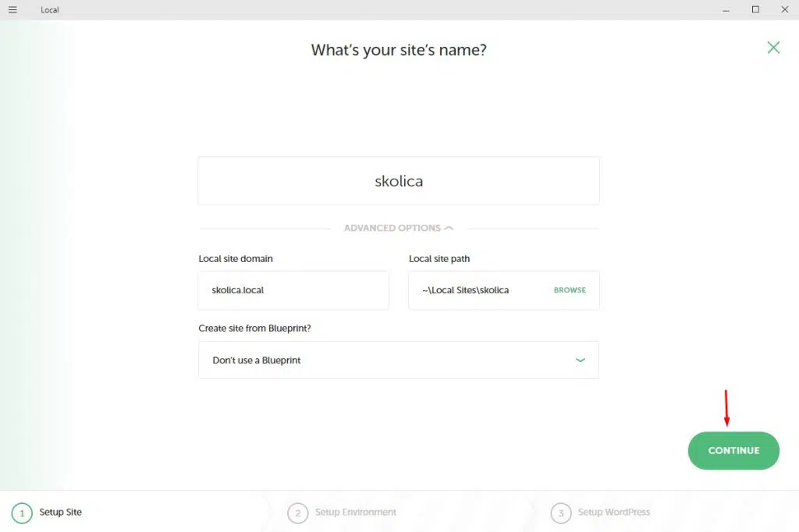Close the Local application window

(784, 9)
